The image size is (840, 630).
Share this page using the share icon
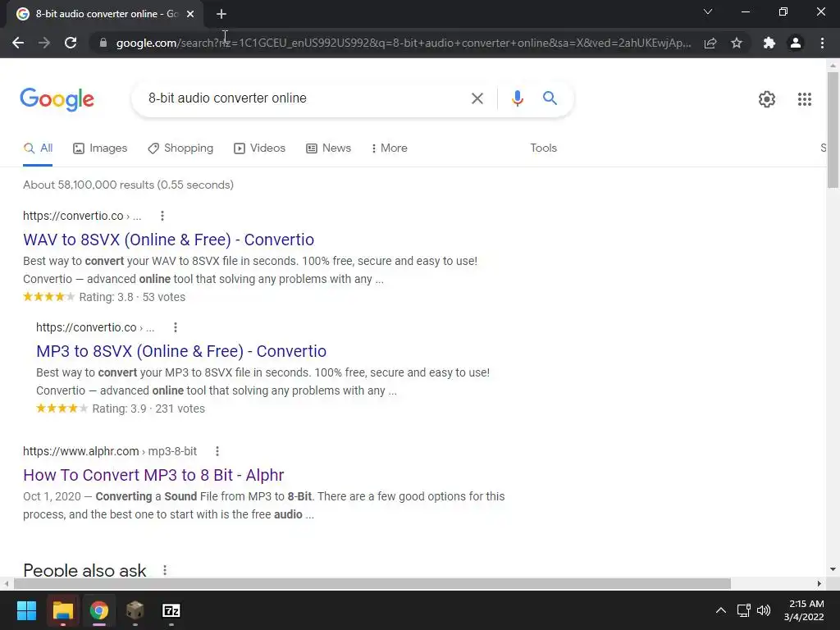[x=710, y=43]
